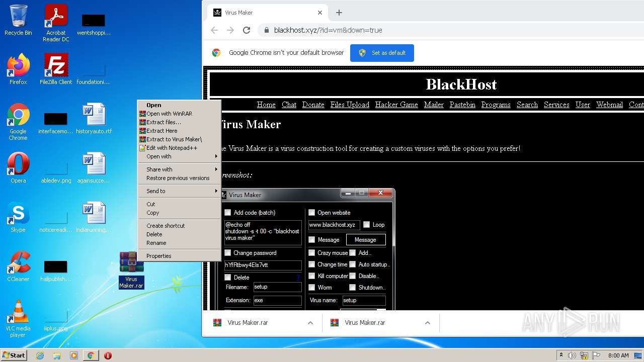Click the clock in system tray

tap(618, 355)
